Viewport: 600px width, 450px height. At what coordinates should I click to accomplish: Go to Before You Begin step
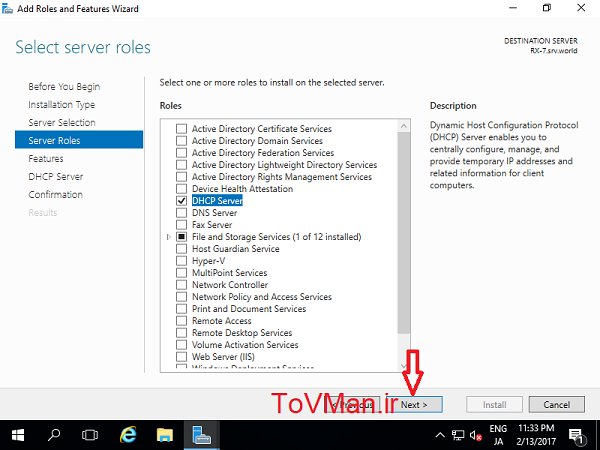64,86
